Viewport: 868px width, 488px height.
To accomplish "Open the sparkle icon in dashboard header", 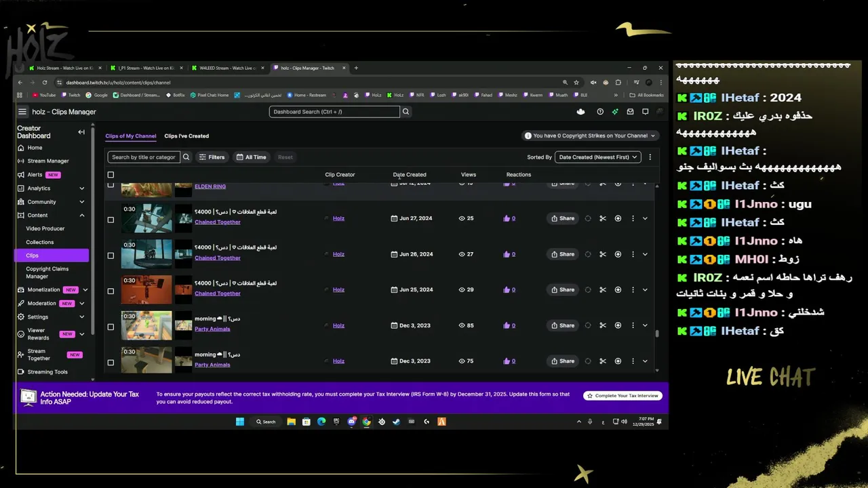I will (x=615, y=112).
